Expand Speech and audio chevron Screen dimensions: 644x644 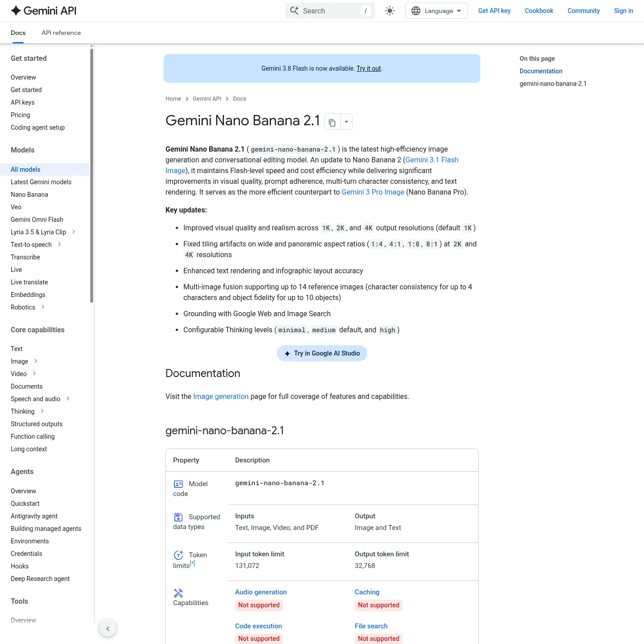pos(68,398)
